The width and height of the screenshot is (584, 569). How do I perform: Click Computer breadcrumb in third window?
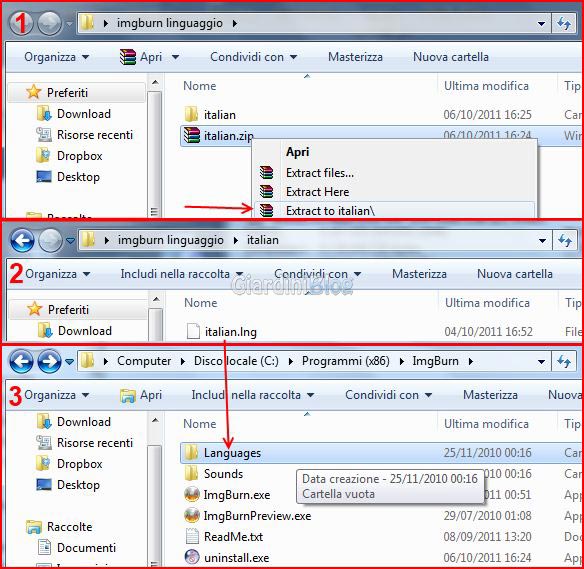coord(144,361)
